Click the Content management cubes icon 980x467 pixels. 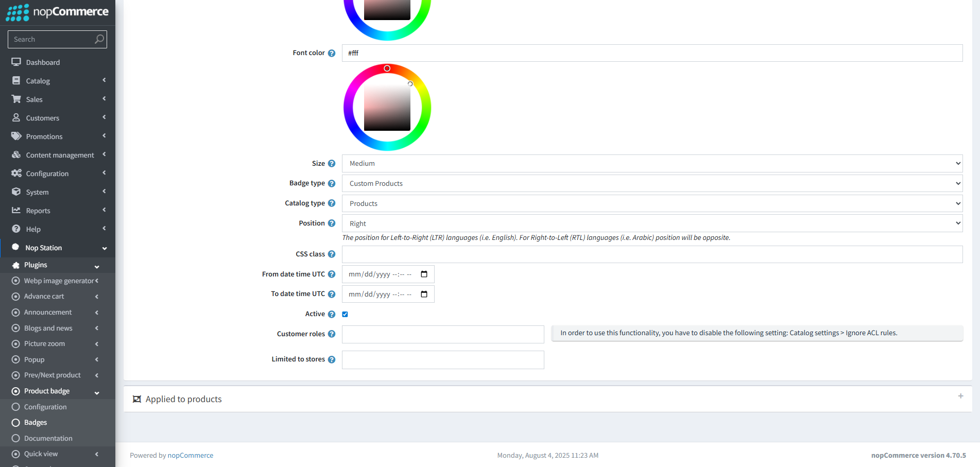[x=16, y=154]
